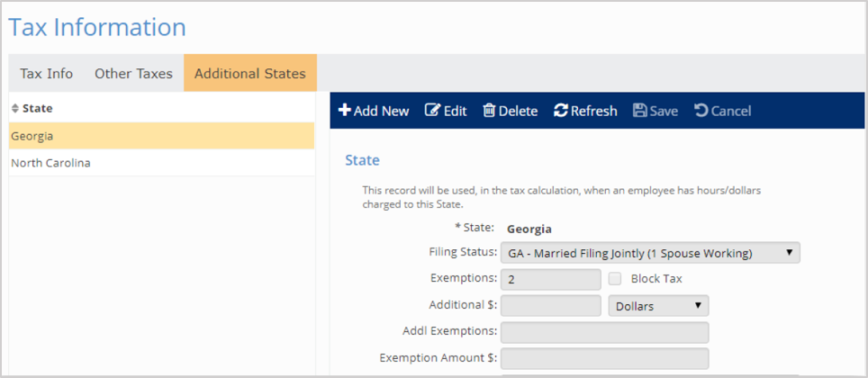The height and width of the screenshot is (378, 868).
Task: Click the State column header text
Action: (37, 108)
